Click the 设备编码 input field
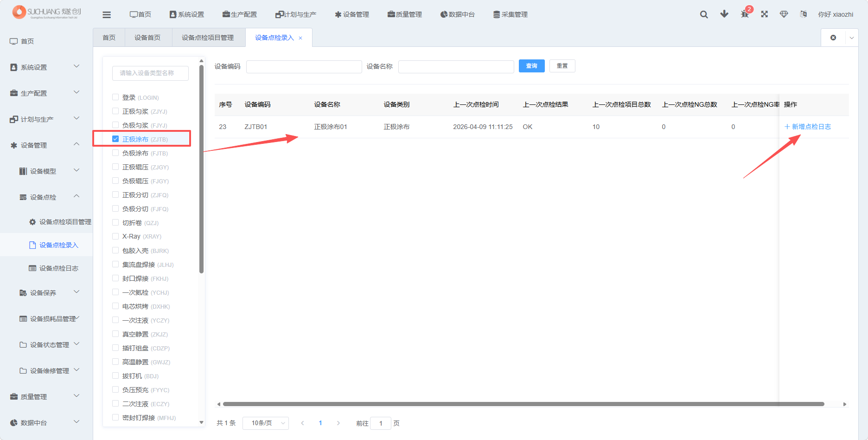Screen dimensions: 868x440 [304, 66]
